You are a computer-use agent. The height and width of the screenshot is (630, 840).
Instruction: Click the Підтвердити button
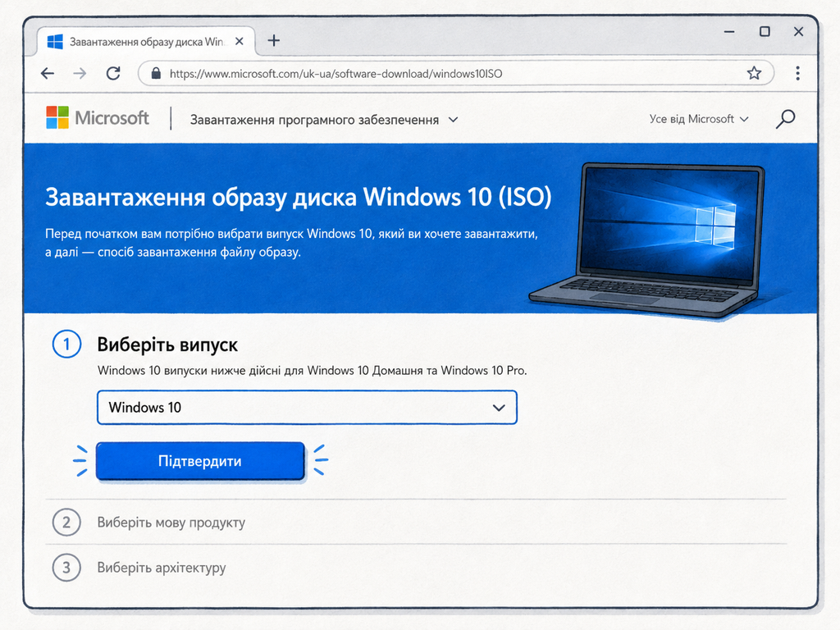(x=200, y=461)
